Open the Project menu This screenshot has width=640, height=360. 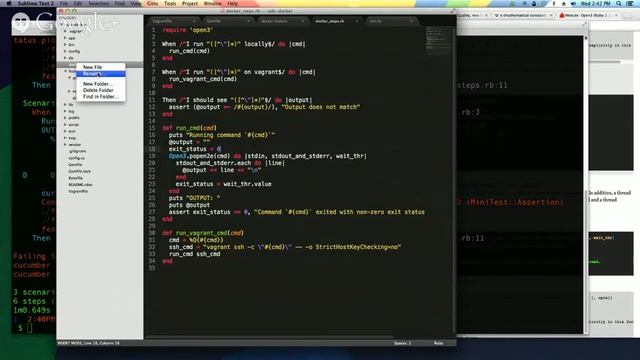pyautogui.click(x=190, y=3)
